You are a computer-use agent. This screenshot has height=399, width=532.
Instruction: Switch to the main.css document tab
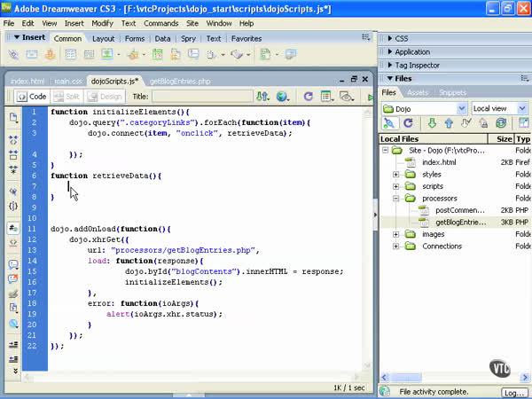click(x=67, y=81)
